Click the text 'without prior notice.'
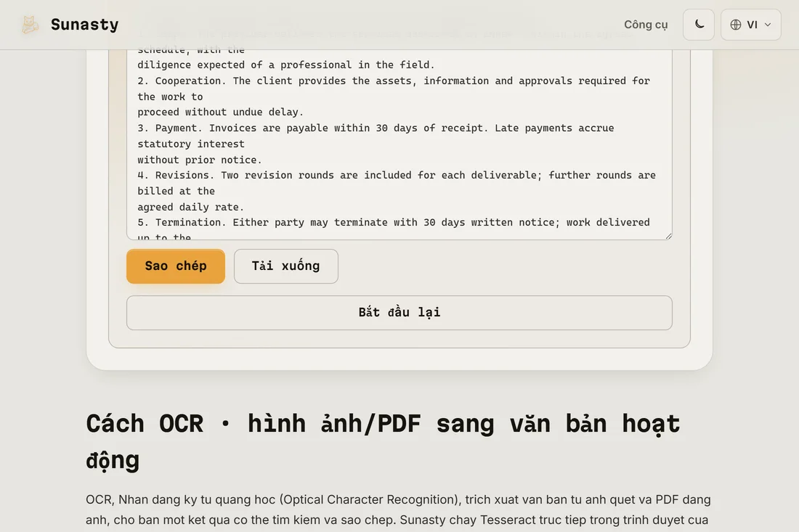The width and height of the screenshot is (799, 532). 200,160
